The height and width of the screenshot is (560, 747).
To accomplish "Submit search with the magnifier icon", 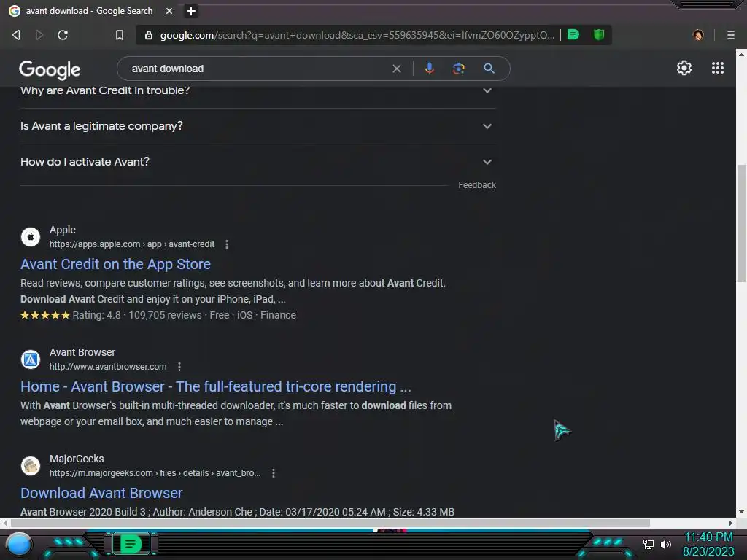I will (489, 69).
